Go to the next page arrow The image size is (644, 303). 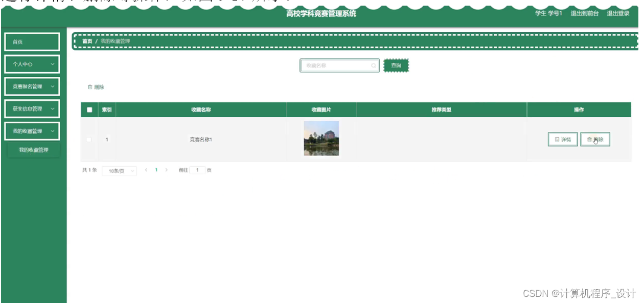coord(166,170)
